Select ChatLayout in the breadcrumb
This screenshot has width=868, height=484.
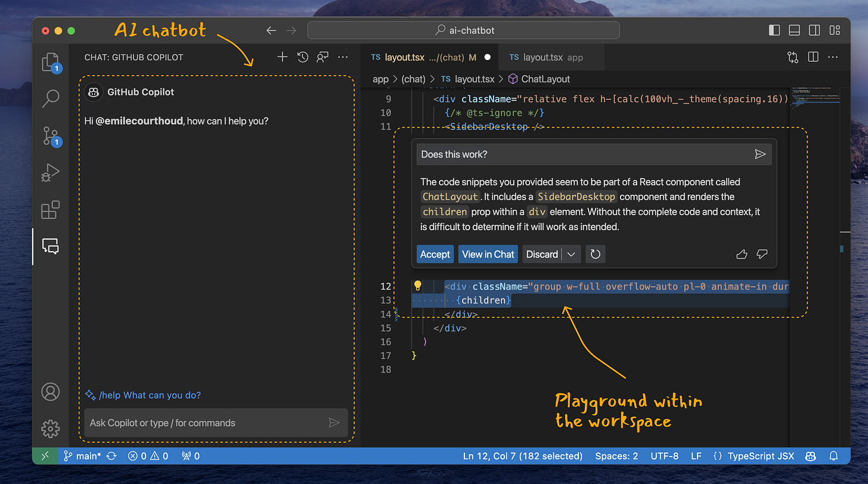coord(545,79)
